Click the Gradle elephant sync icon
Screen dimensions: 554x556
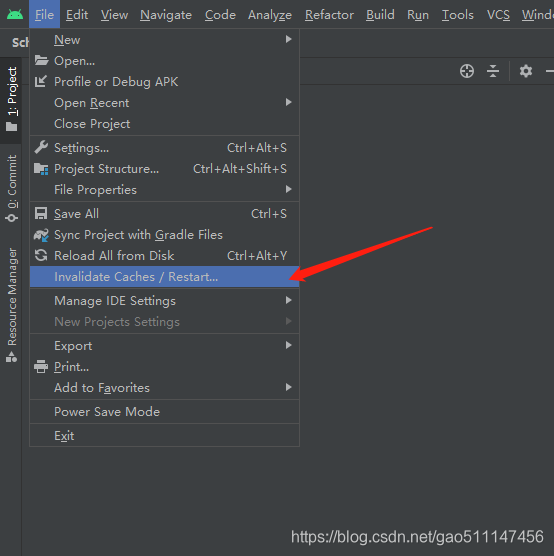click(x=41, y=235)
